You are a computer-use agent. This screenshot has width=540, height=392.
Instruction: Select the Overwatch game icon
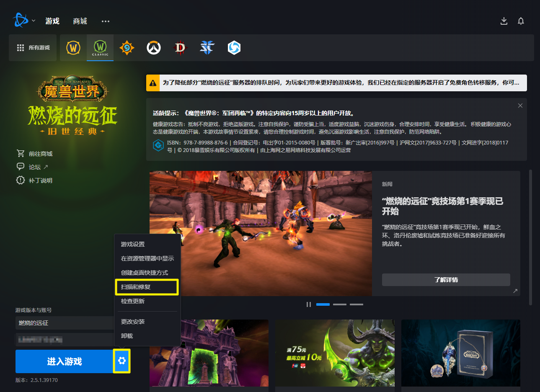click(x=154, y=48)
